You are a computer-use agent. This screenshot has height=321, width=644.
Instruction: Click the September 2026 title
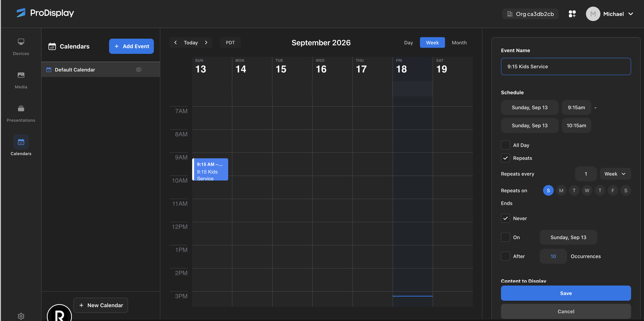[x=321, y=42]
